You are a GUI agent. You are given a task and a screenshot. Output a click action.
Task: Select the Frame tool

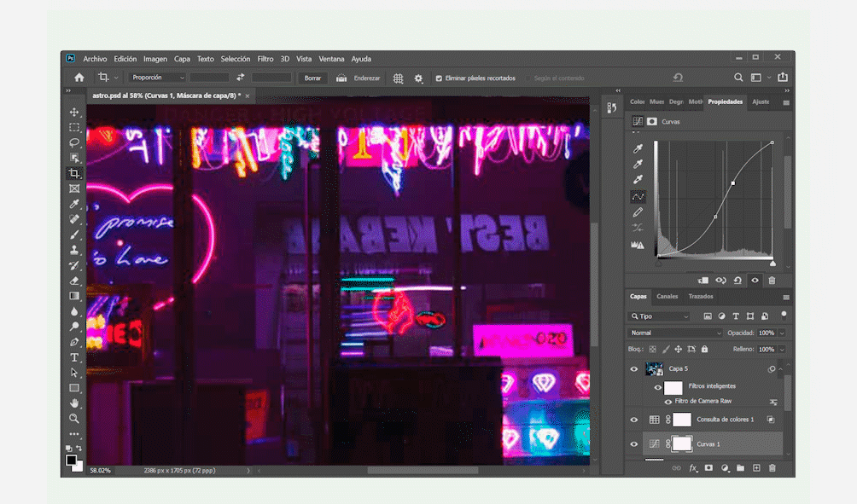click(74, 188)
